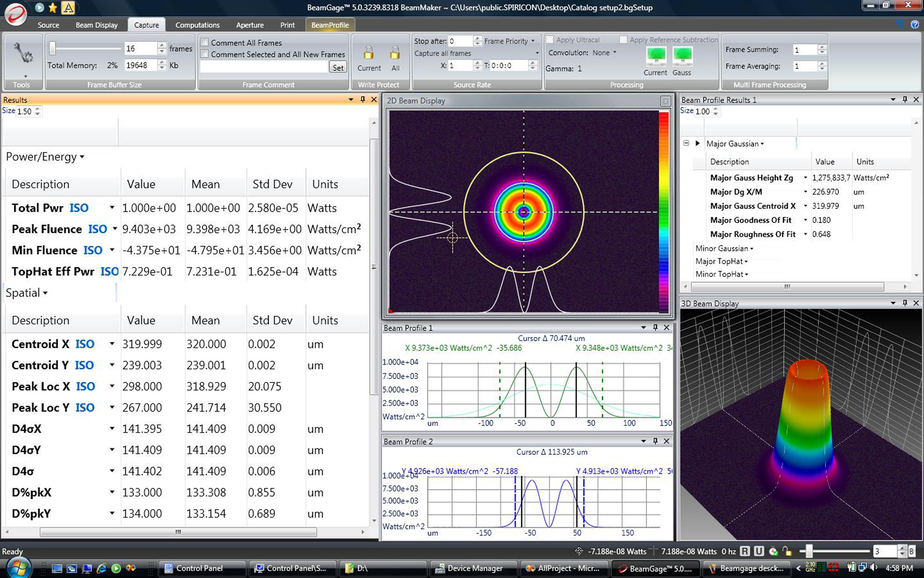924x578 pixels.
Task: Pin the Beam Profile 1 panel
Action: point(654,328)
